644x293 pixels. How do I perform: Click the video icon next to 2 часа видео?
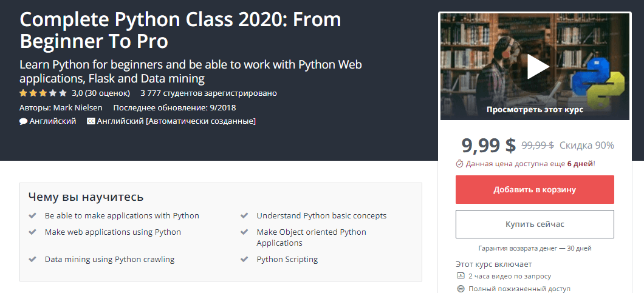point(461,276)
